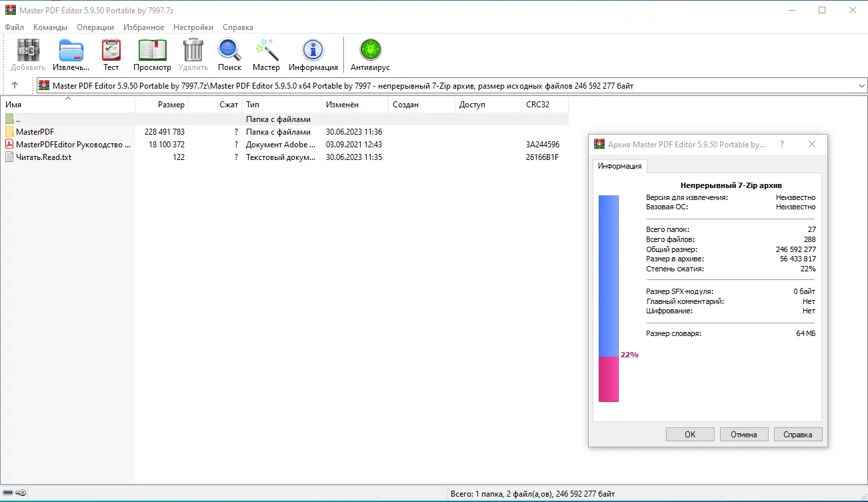Run the Антивирус scan icon
The height and width of the screenshot is (502, 868).
(x=369, y=53)
